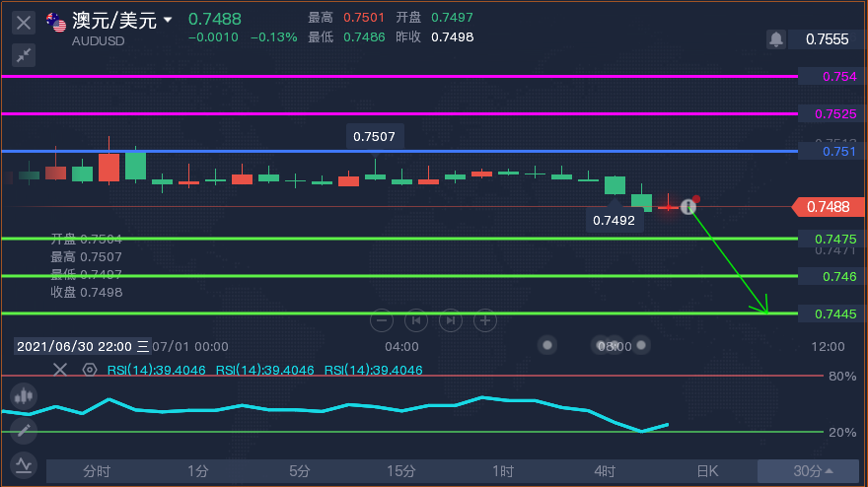Expand the 30分 timeframe selector

[812, 471]
